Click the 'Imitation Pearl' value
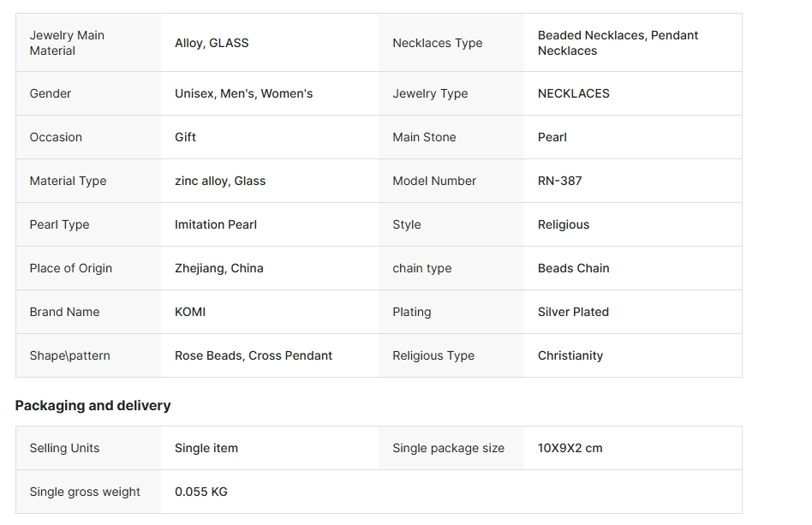 (x=216, y=224)
